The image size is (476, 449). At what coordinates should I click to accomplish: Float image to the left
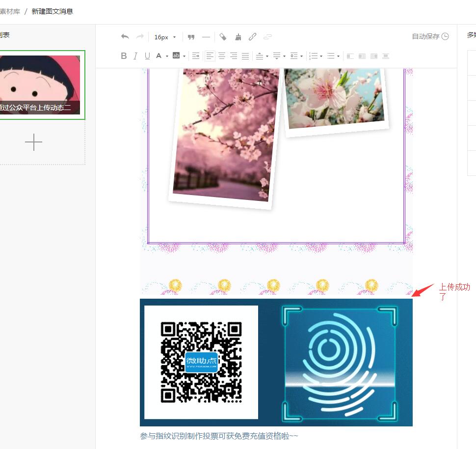point(362,56)
